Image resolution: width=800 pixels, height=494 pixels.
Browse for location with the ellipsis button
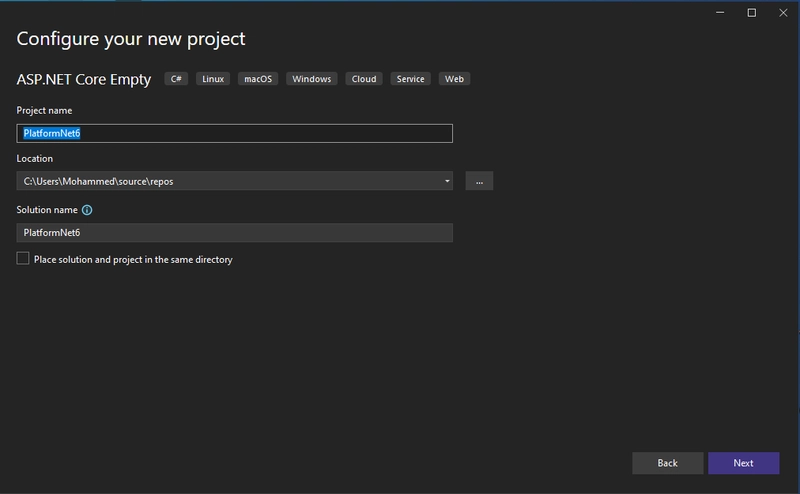(479, 181)
